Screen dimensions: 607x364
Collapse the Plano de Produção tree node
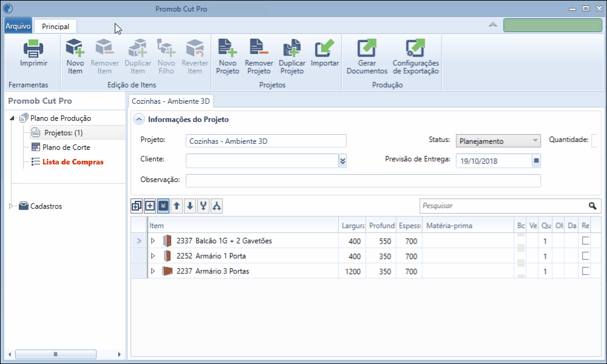[x=12, y=118]
